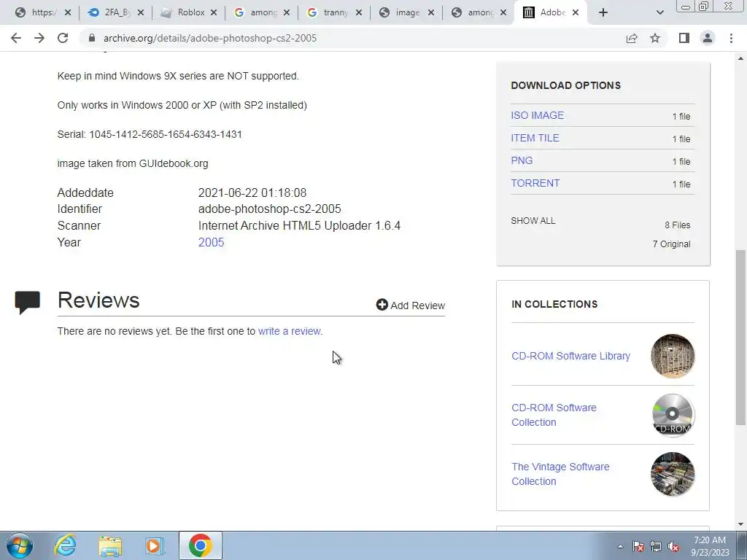Show hidden system tray icons
The height and width of the screenshot is (560, 747).
pyautogui.click(x=620, y=546)
